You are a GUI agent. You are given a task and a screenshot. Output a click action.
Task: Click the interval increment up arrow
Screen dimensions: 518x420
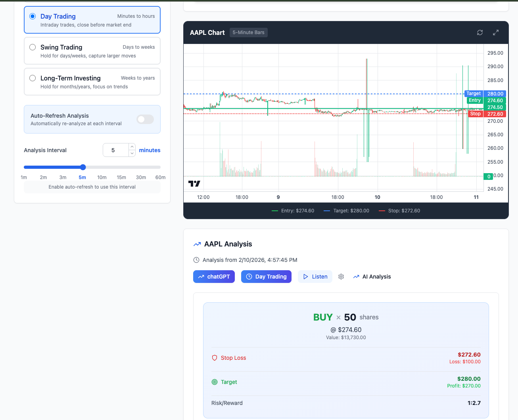click(x=132, y=147)
